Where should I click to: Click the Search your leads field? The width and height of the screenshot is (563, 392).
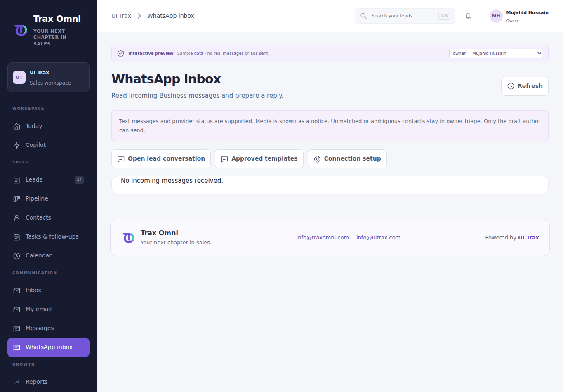pyautogui.click(x=405, y=16)
